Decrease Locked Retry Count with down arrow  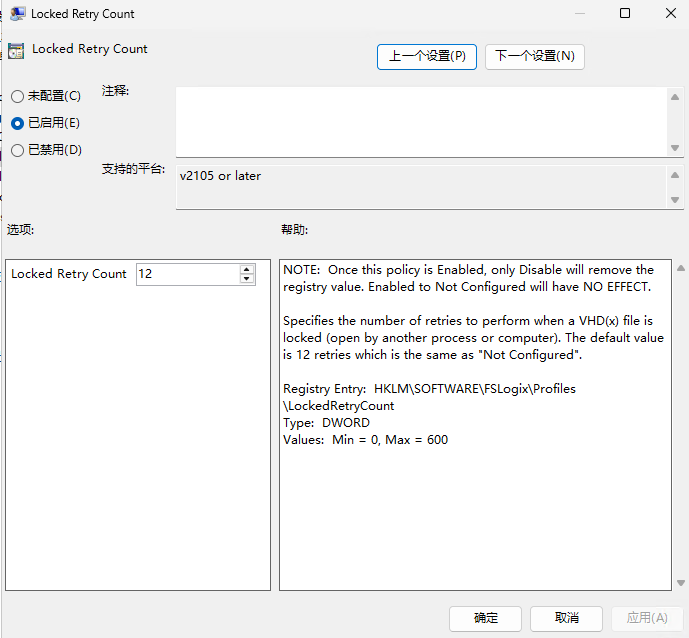click(247, 279)
